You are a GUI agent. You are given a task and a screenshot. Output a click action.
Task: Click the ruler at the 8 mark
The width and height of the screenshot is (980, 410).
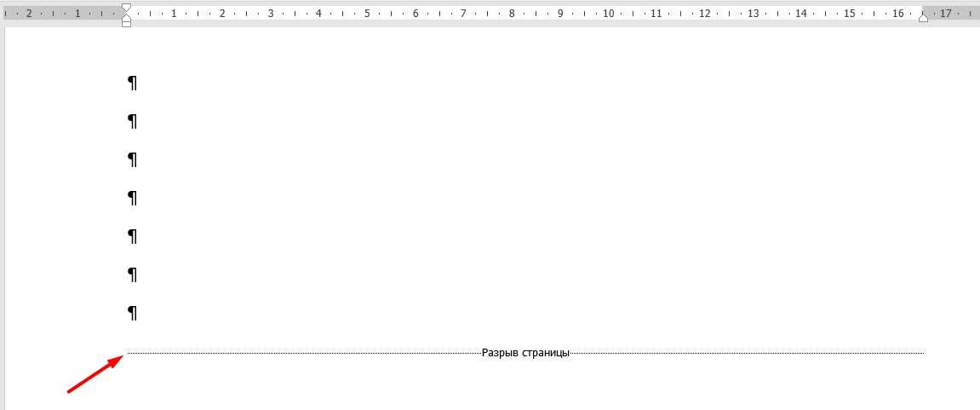point(512,14)
